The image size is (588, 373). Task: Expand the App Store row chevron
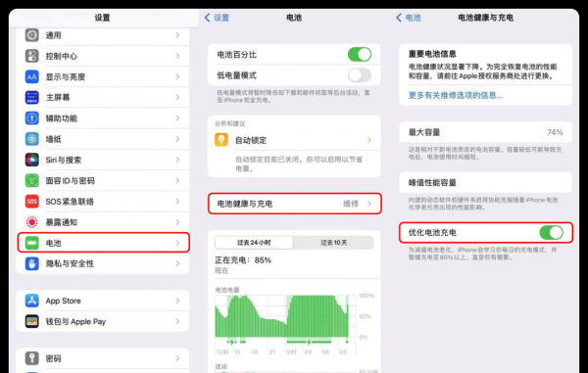(177, 301)
